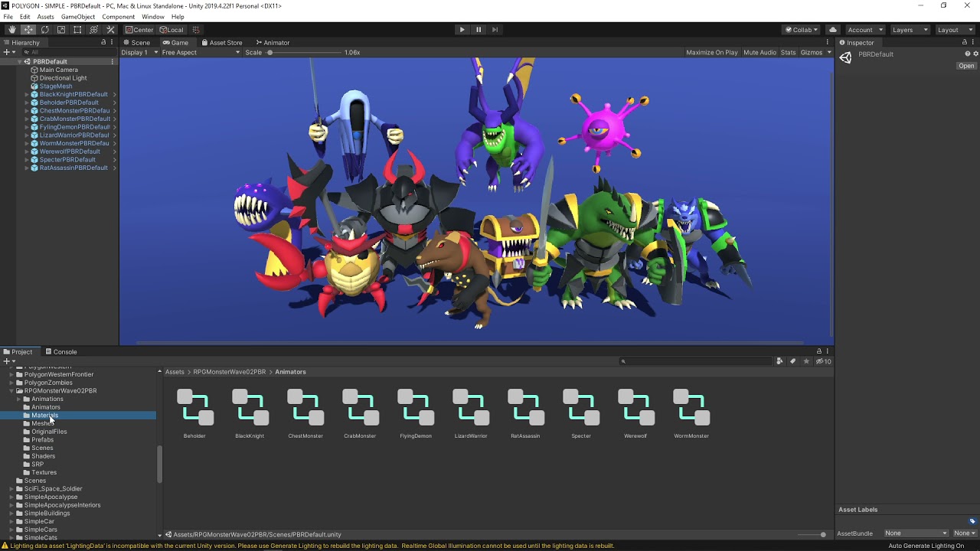Search by type in Project panel
This screenshot has width=980, height=551.
(x=779, y=361)
